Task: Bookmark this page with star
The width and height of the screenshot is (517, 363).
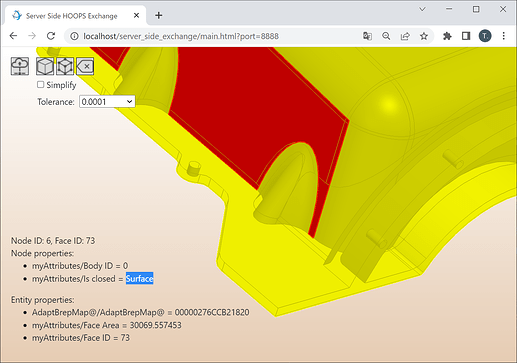Action: coord(424,36)
